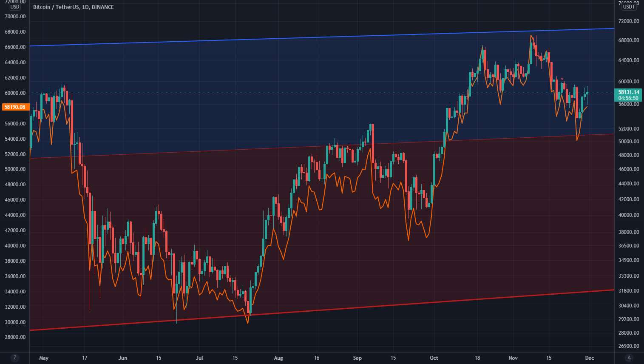Click 70000.00 on the left price scale
The image size is (644, 364).
15,17
